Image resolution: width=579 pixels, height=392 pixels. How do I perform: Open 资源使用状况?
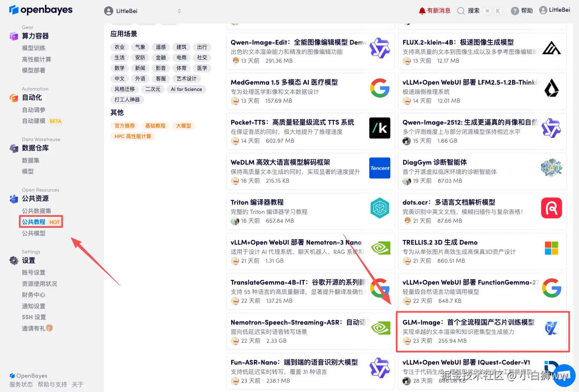[40, 284]
